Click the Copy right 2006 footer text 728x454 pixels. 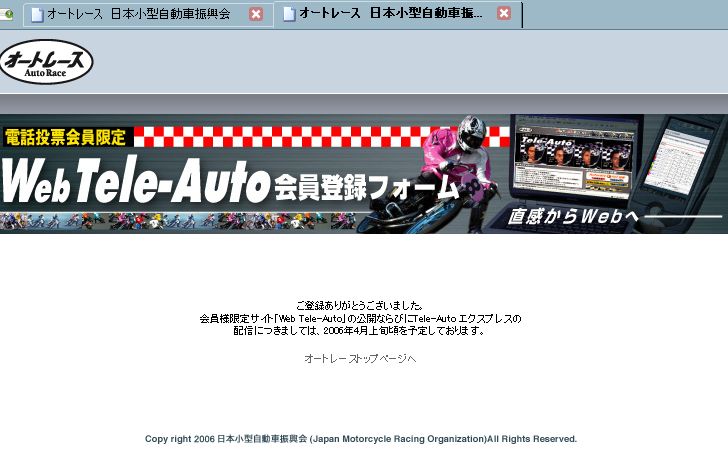pos(361,439)
